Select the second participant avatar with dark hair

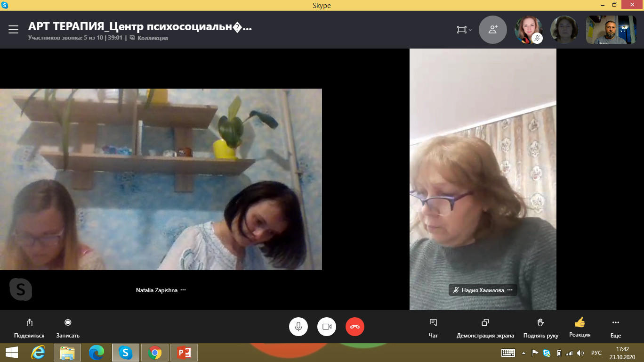click(x=564, y=30)
